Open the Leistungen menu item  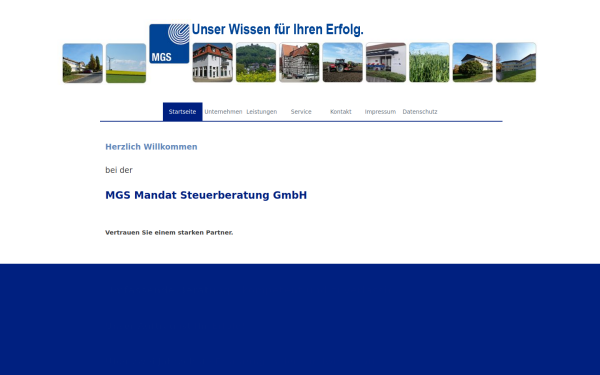262,112
